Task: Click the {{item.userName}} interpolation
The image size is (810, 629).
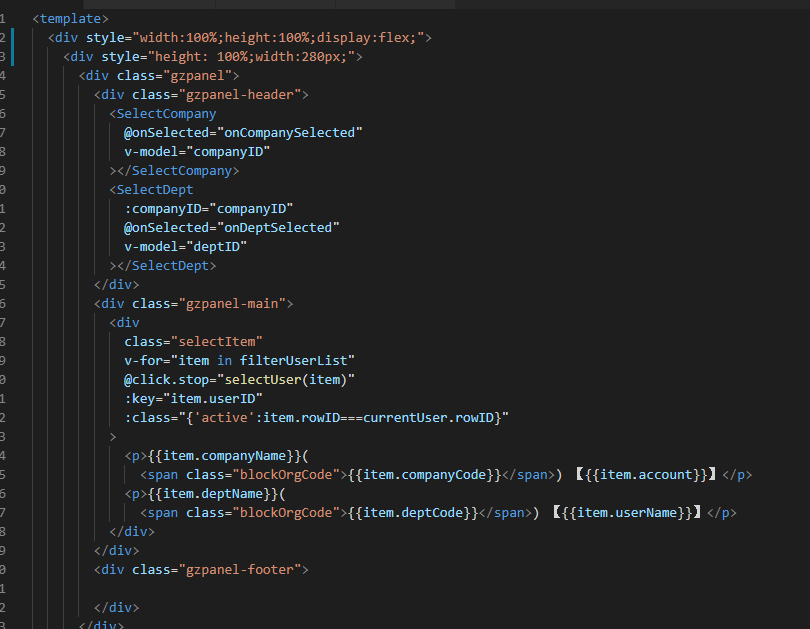Action: [x=627, y=513]
